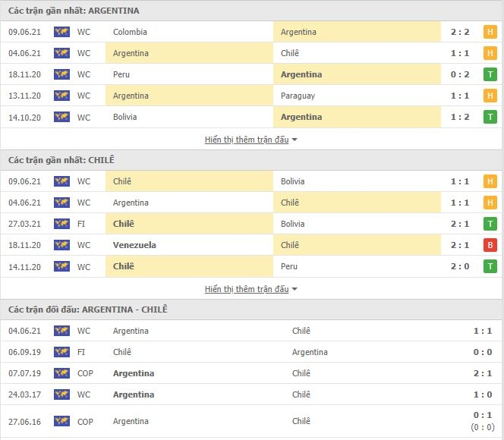Click the world flag icon for Colombia vs Argentina 09.06.21

[61, 32]
